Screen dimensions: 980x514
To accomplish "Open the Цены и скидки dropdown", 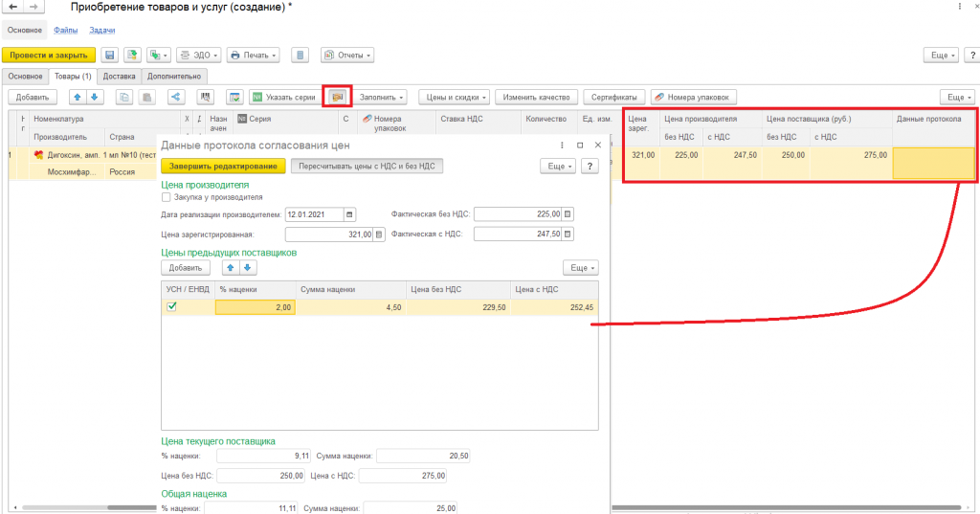I will click(x=456, y=97).
